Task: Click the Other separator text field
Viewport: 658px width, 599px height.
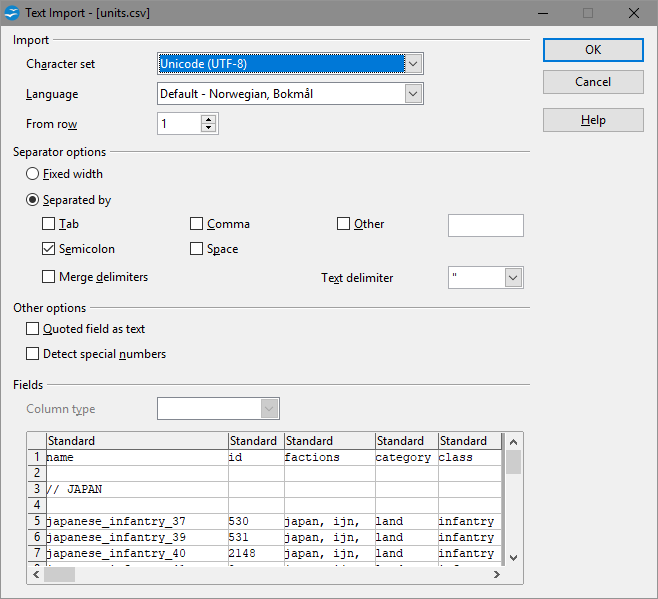Action: (486, 225)
